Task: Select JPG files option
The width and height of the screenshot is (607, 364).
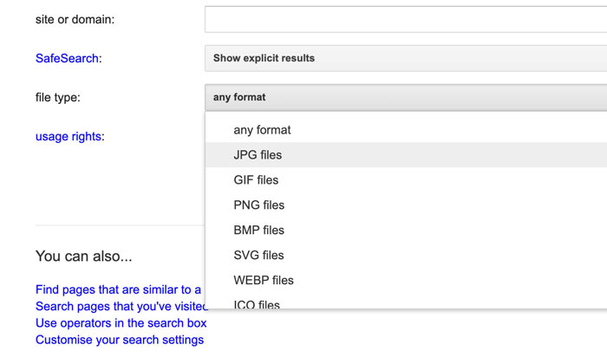Action: [258, 155]
